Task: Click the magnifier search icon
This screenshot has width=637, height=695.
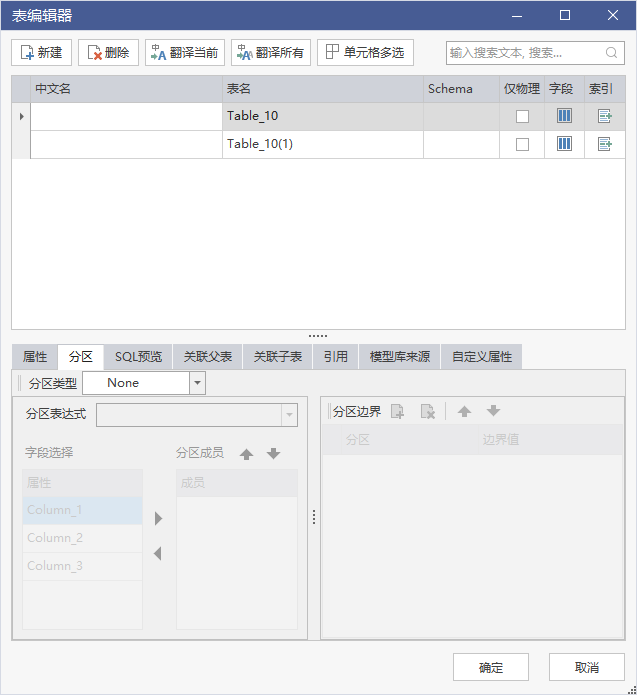Action: click(611, 53)
